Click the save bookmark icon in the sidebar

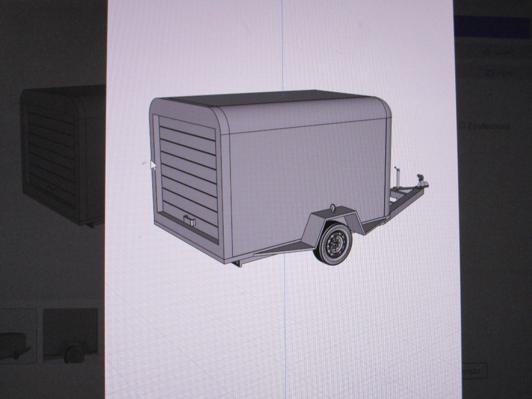(490, 72)
